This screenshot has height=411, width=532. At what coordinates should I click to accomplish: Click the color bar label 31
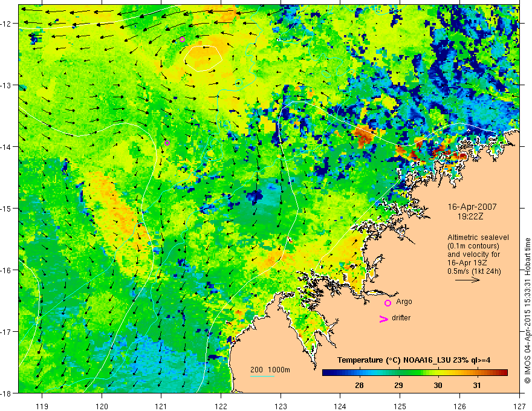click(477, 385)
